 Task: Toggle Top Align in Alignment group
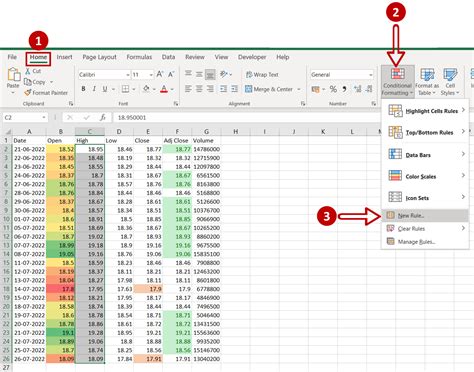(188, 74)
